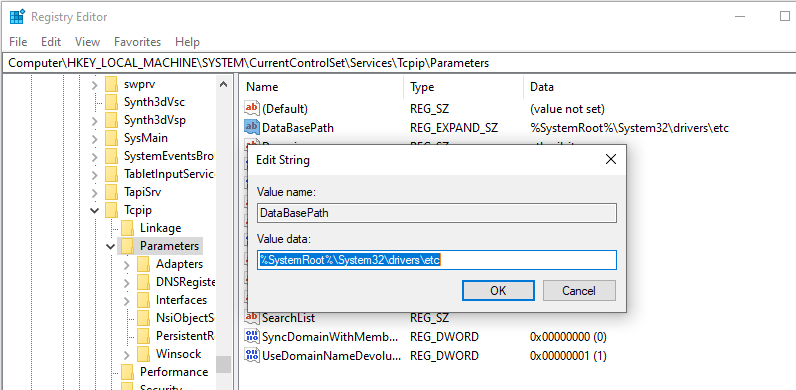Open the Help menu

pos(187,42)
